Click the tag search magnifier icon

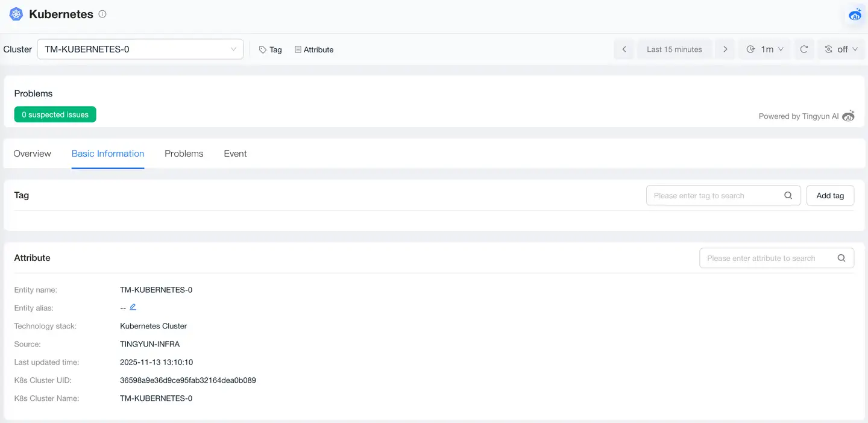[x=788, y=195]
